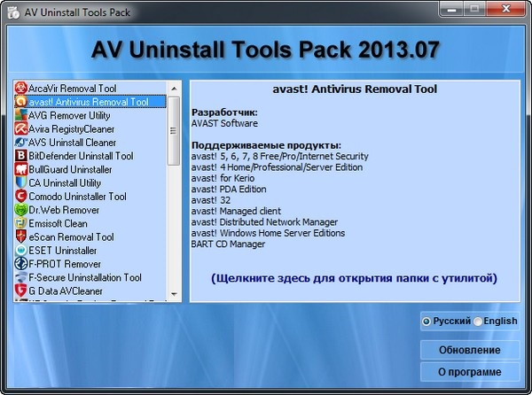Image resolution: width=532 pixels, height=395 pixels.
Task: Click list scrollbar up arrow
Action: [x=174, y=89]
